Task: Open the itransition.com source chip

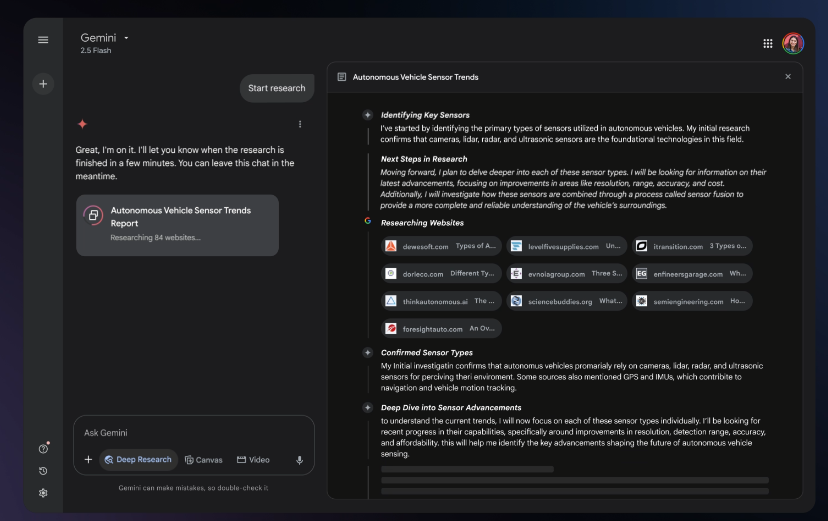Action: pyautogui.click(x=692, y=246)
